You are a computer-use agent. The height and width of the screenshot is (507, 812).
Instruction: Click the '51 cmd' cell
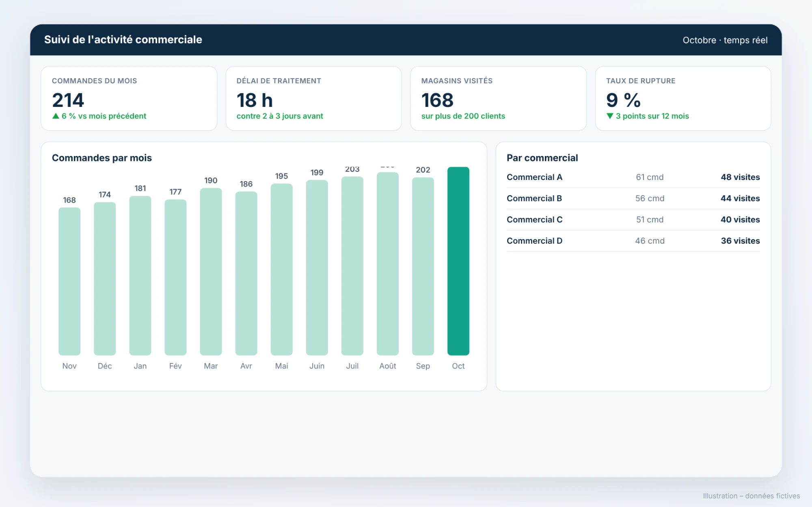pyautogui.click(x=650, y=219)
